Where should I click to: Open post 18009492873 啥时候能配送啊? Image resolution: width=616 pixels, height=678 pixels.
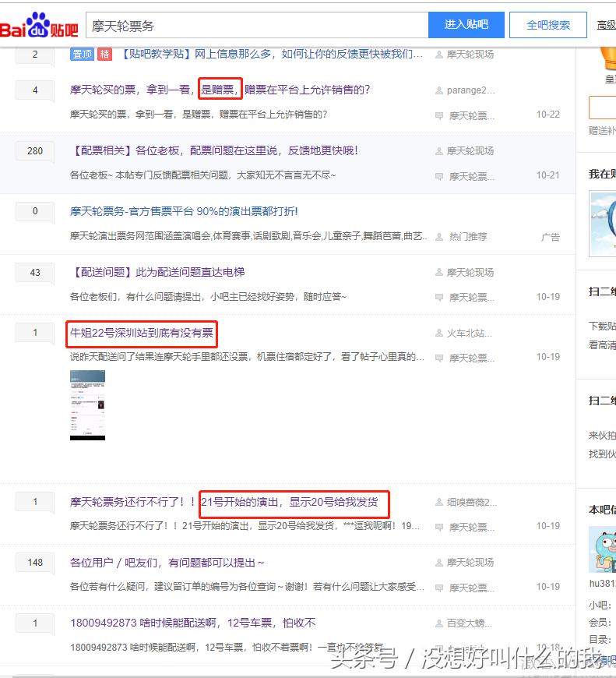(192, 623)
